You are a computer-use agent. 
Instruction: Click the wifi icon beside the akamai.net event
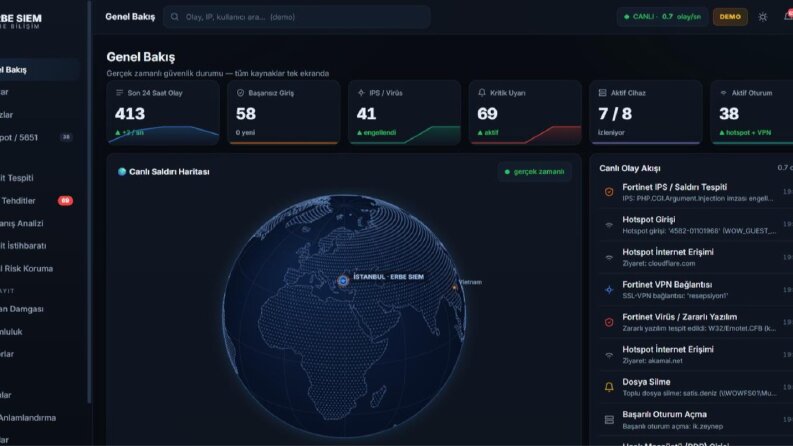pyautogui.click(x=609, y=354)
